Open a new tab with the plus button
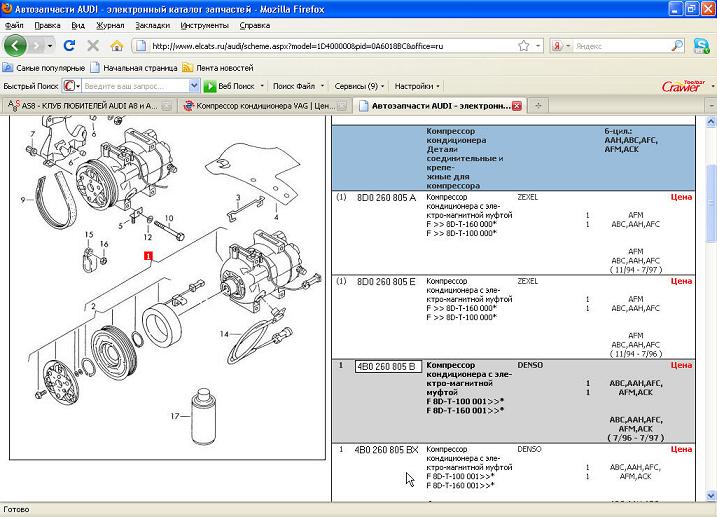 [539, 105]
